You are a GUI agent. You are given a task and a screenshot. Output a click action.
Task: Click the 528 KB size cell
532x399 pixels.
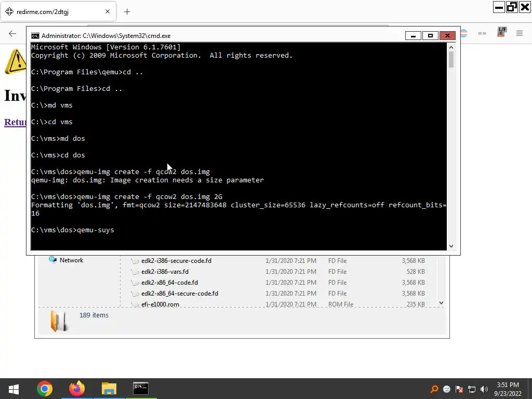[x=416, y=272]
